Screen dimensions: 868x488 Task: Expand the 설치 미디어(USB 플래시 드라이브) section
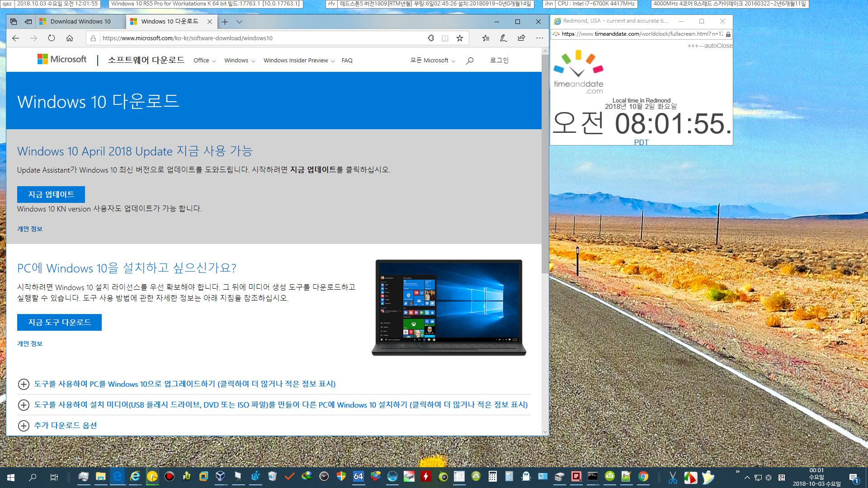click(273, 405)
